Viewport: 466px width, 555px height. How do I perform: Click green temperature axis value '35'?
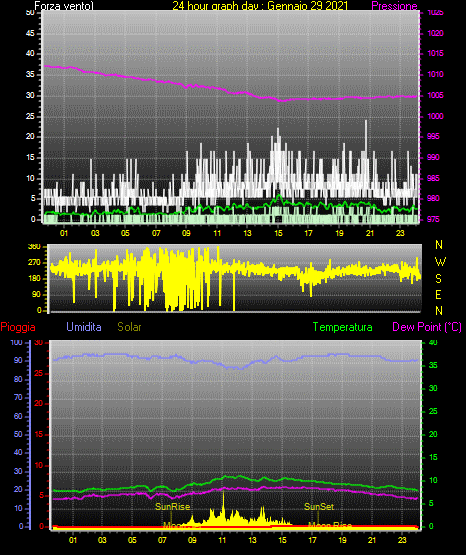pyautogui.click(x=433, y=365)
